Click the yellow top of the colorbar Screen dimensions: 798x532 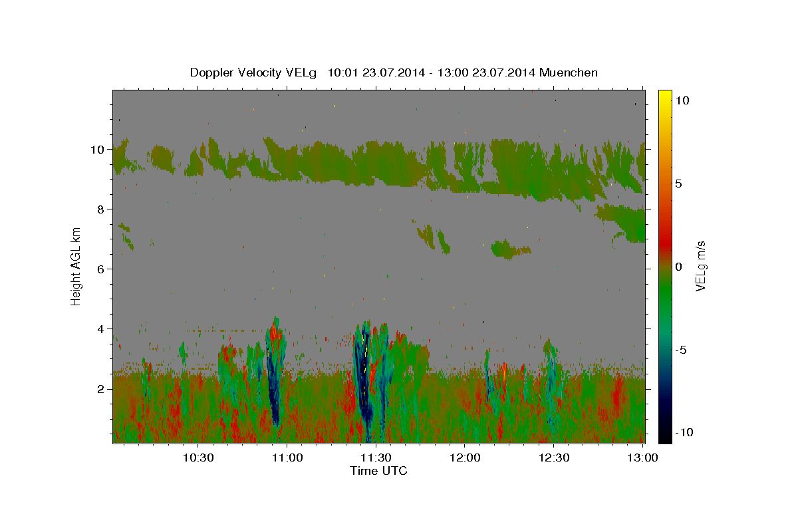(665, 94)
